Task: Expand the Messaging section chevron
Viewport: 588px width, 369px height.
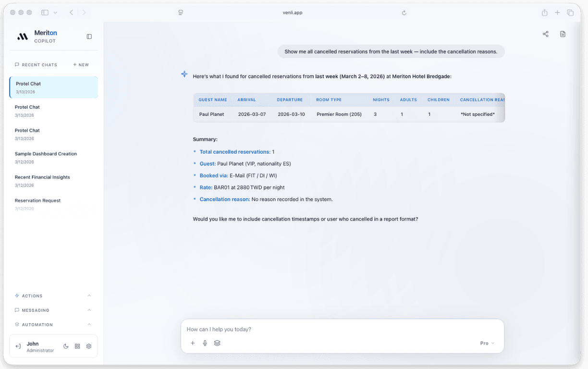Action: click(x=89, y=310)
